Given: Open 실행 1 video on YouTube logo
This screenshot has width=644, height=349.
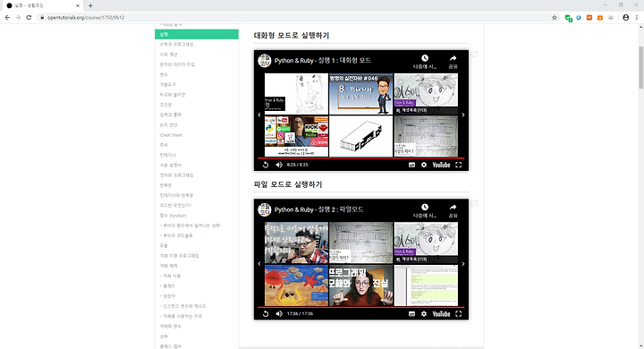Looking at the screenshot, I should [x=441, y=165].
